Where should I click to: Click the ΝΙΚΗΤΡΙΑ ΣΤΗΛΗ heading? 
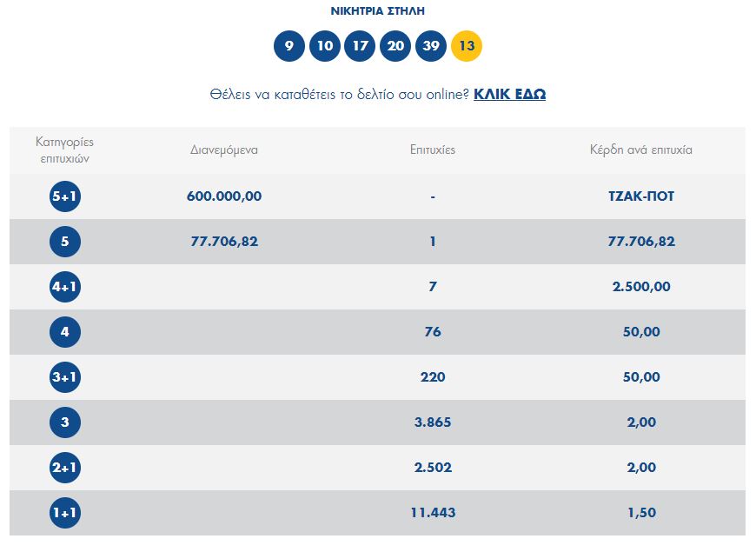[377, 11]
